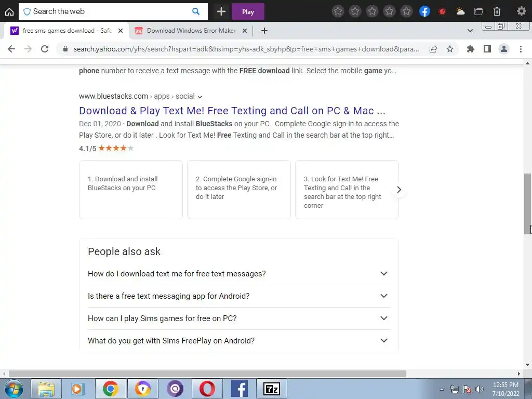Click the Download and install BlueStacks card

pyautogui.click(x=131, y=189)
